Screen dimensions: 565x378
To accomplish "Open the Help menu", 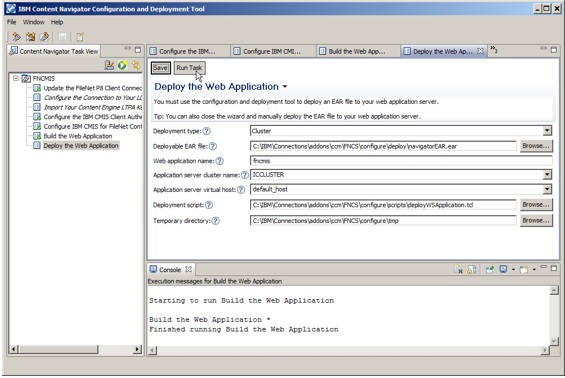I will (57, 22).
